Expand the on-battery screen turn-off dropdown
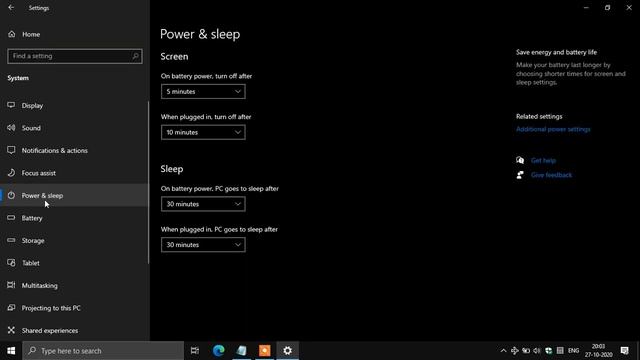Image resolution: width=640 pixels, height=360 pixels. 203,91
